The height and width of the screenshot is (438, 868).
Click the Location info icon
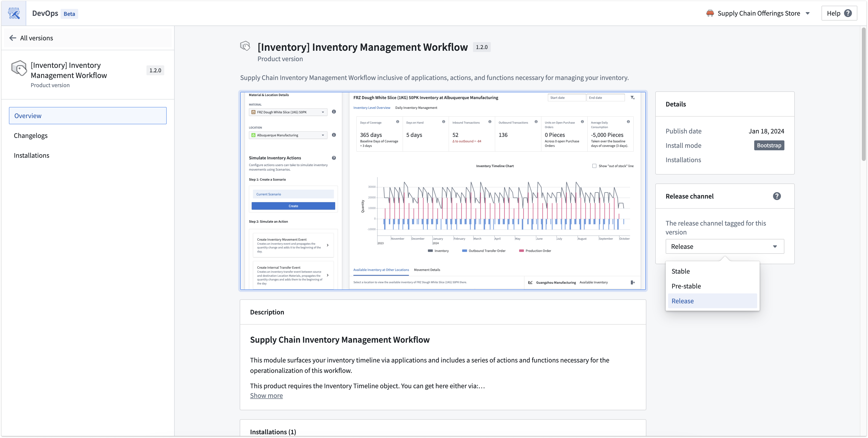click(x=334, y=135)
